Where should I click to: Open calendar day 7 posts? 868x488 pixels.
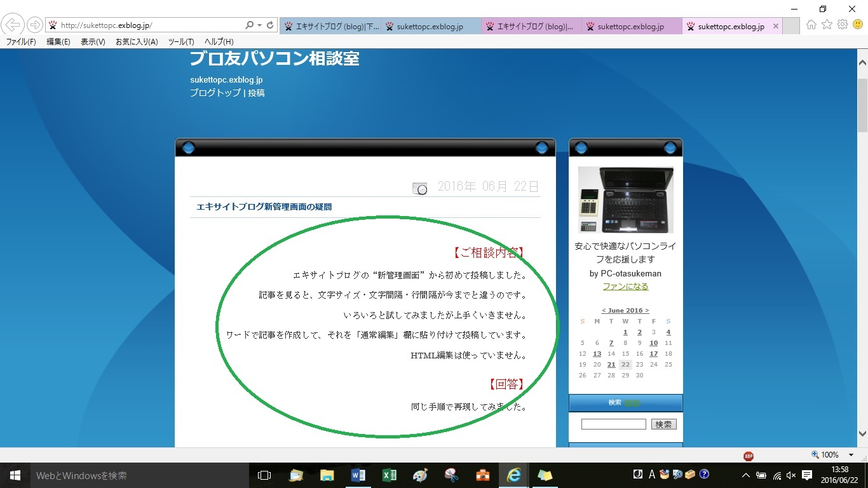[x=611, y=343]
